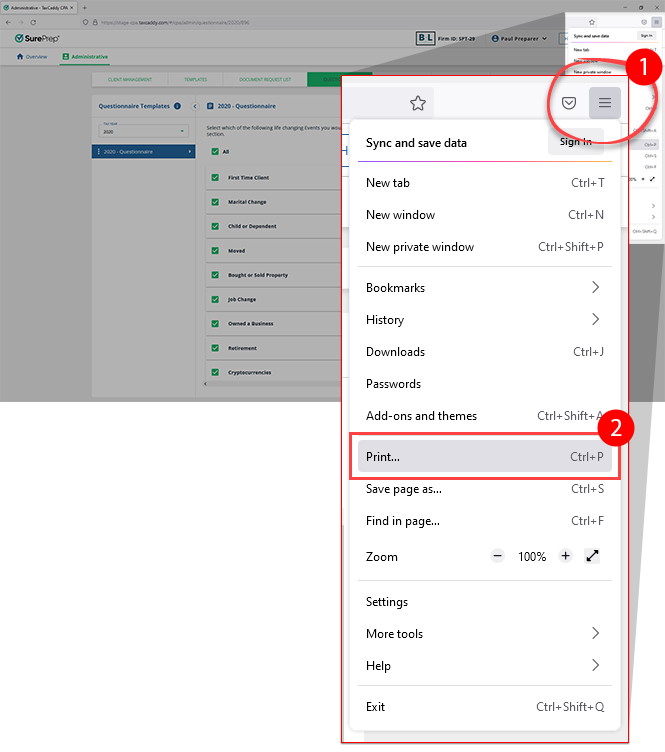
Task: Click the user avatar icon beside Paul Preparer
Action: pos(495,38)
